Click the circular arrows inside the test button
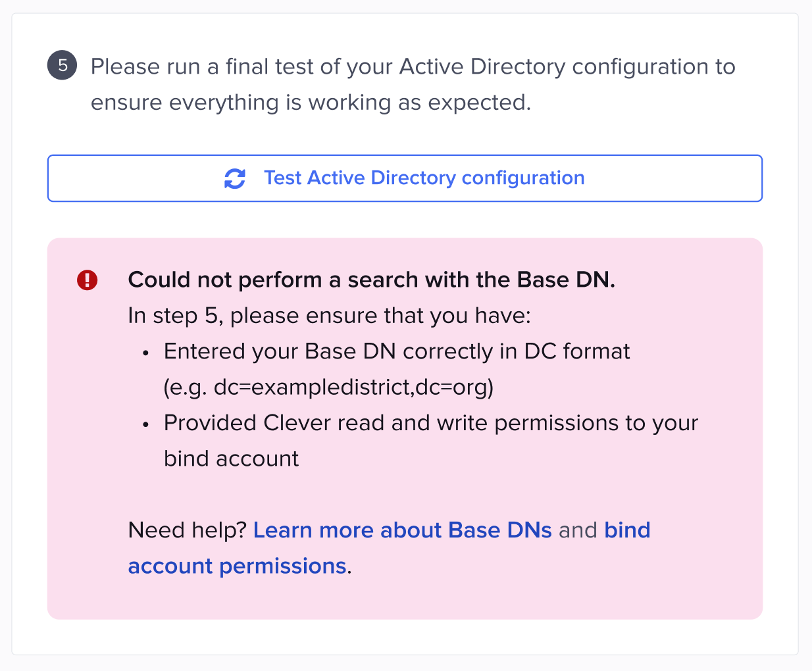This screenshot has width=812, height=671. point(235,178)
